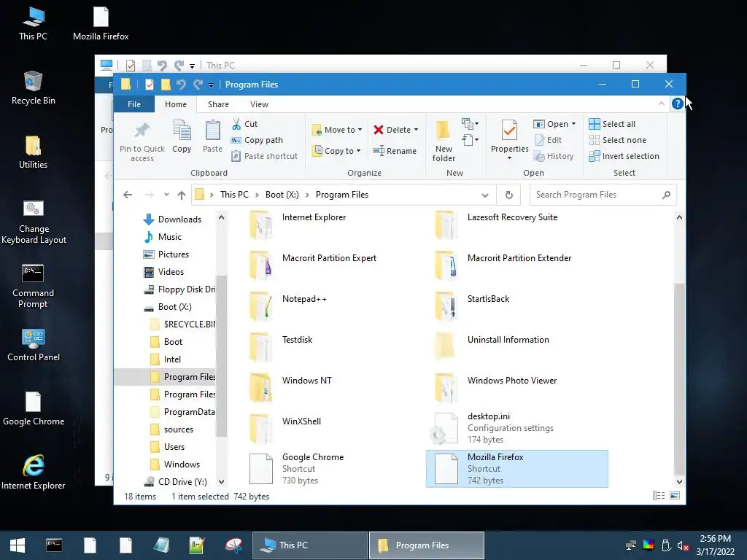Click the Properties checkmark icon
The width and height of the screenshot is (747, 560).
click(x=509, y=130)
